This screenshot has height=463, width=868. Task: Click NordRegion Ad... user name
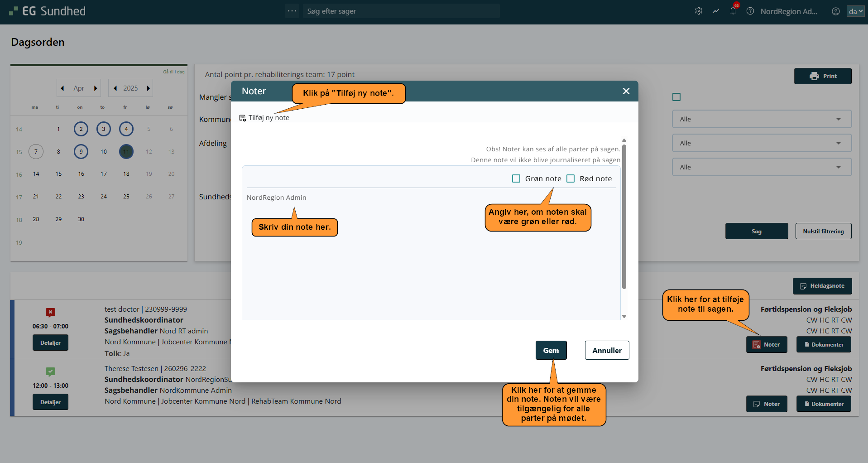tap(789, 11)
